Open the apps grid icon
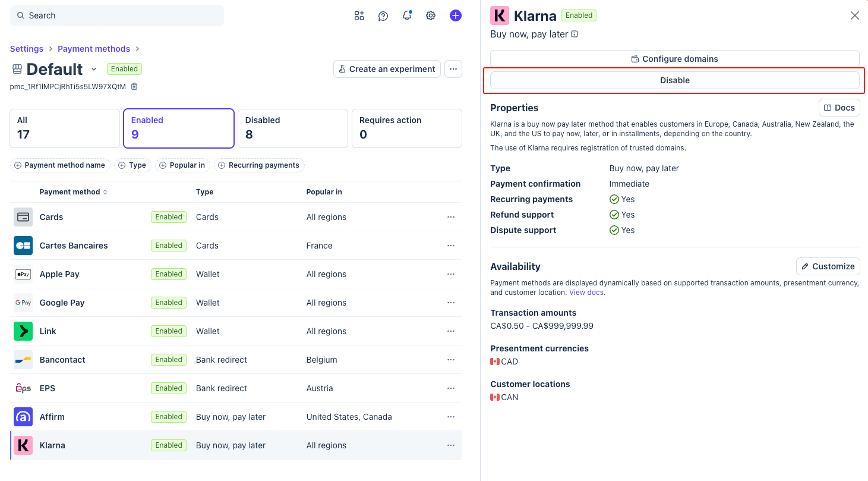Screen dimensions: 868x481 click(x=359, y=16)
